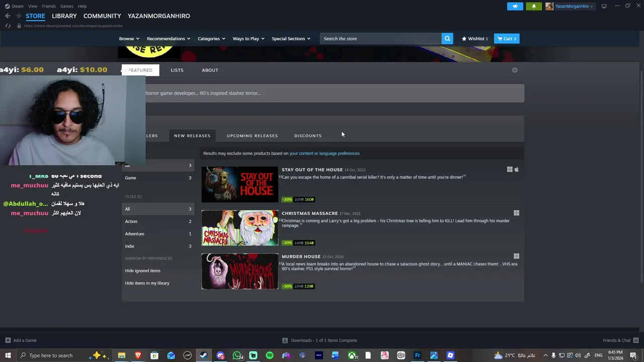Toggle Hide items in my library filter
Screen dimensions: 644x362
(x=147, y=283)
